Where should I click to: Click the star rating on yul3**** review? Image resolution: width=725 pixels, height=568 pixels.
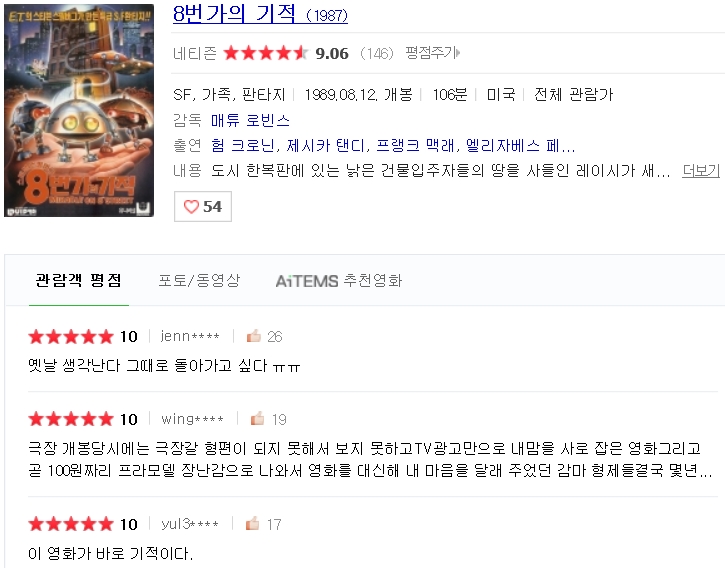71,524
